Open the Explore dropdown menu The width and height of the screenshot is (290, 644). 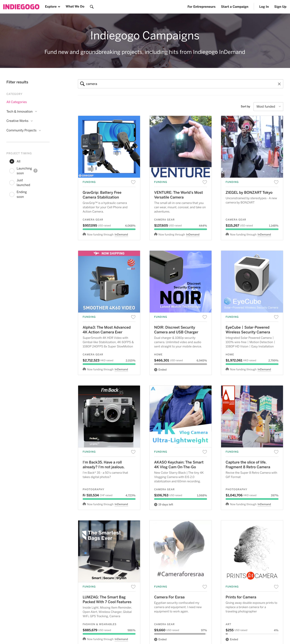click(x=53, y=7)
